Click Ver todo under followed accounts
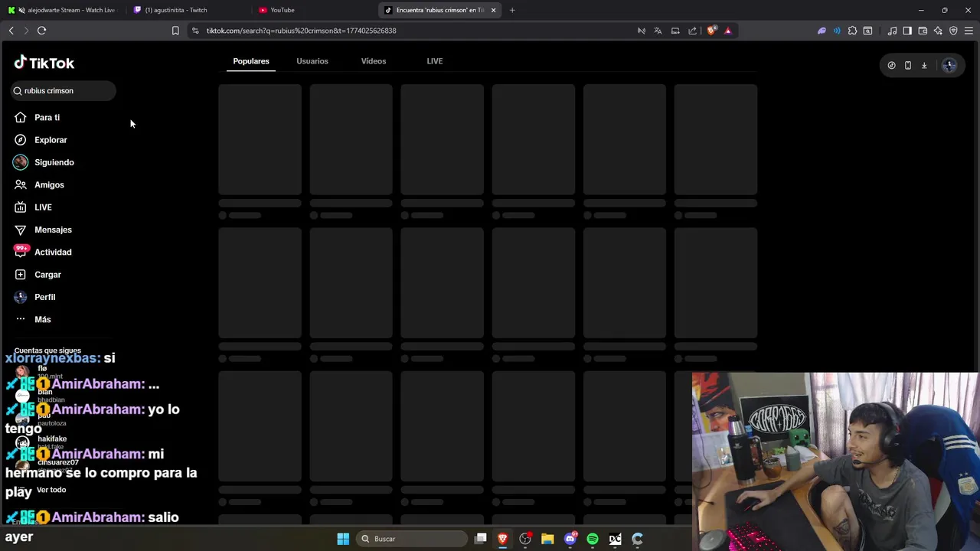The width and height of the screenshot is (980, 551). click(51, 490)
